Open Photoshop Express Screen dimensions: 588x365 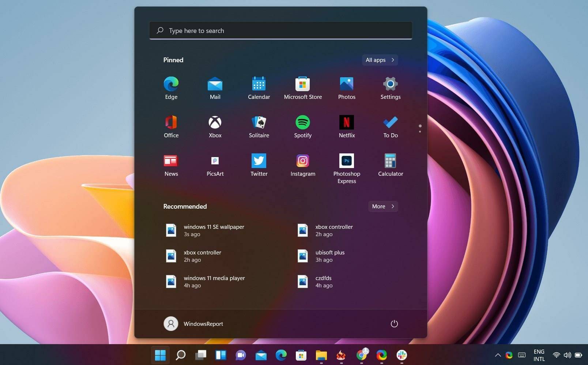click(x=346, y=161)
